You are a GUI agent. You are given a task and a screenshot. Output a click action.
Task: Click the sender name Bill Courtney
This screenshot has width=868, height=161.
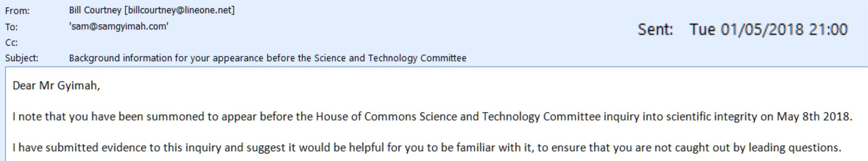coord(95,10)
